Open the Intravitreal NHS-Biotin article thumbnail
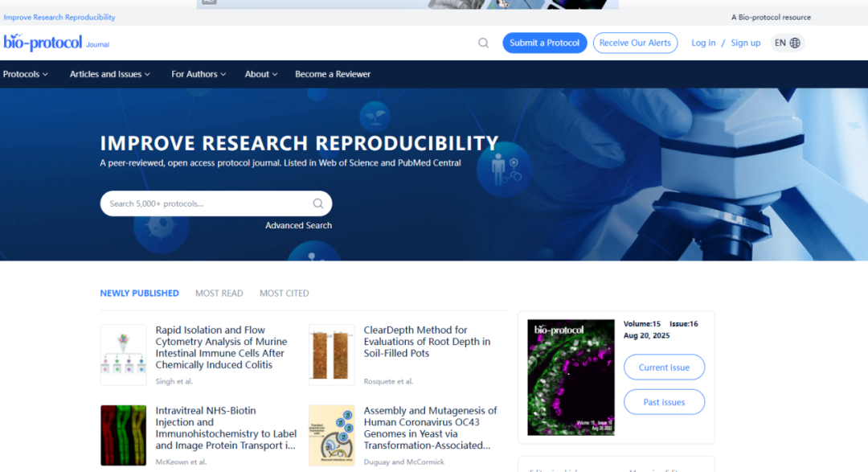868x472 pixels. [x=123, y=435]
